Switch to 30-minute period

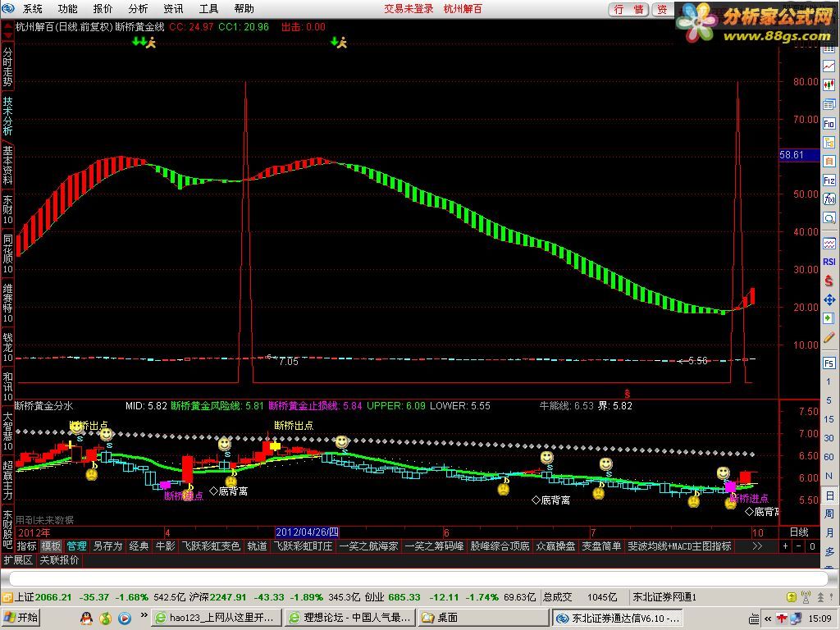(x=829, y=438)
